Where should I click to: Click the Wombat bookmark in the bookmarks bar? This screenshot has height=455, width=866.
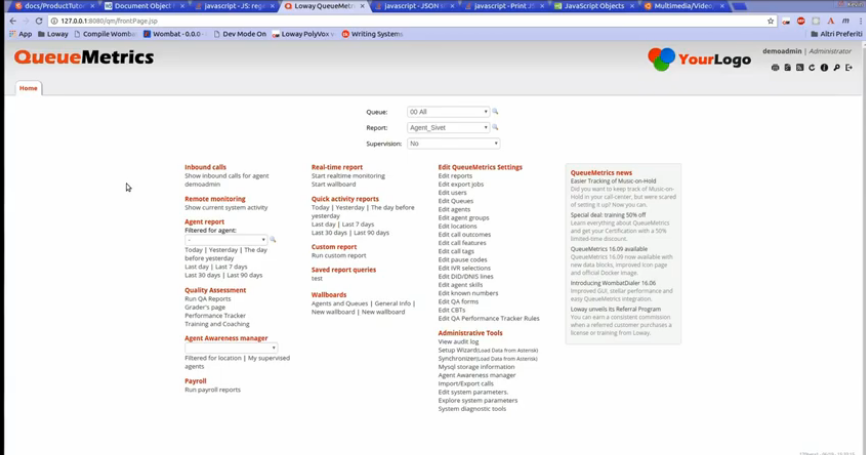point(175,34)
